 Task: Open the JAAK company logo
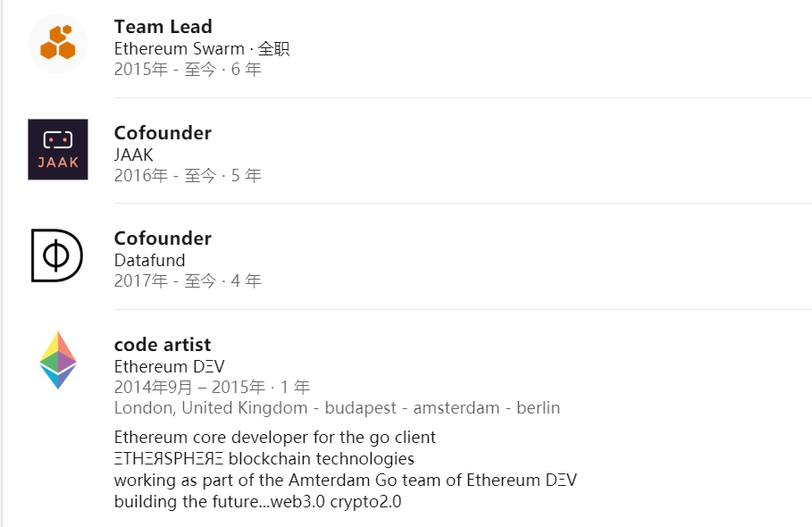[x=58, y=149]
